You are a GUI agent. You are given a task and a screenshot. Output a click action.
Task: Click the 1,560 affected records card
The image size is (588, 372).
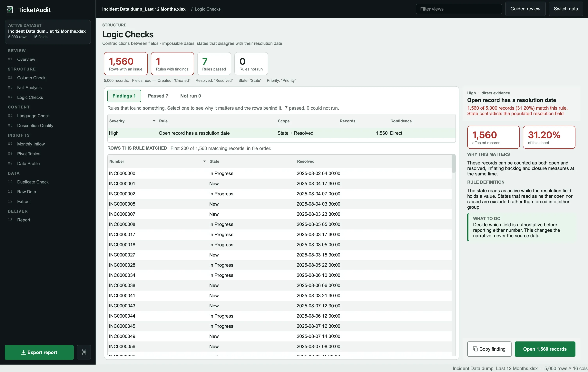[x=493, y=137]
